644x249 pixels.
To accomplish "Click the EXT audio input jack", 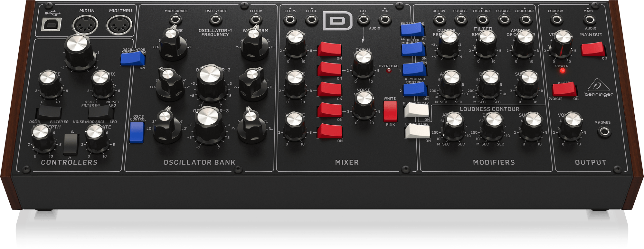I will click(x=364, y=20).
